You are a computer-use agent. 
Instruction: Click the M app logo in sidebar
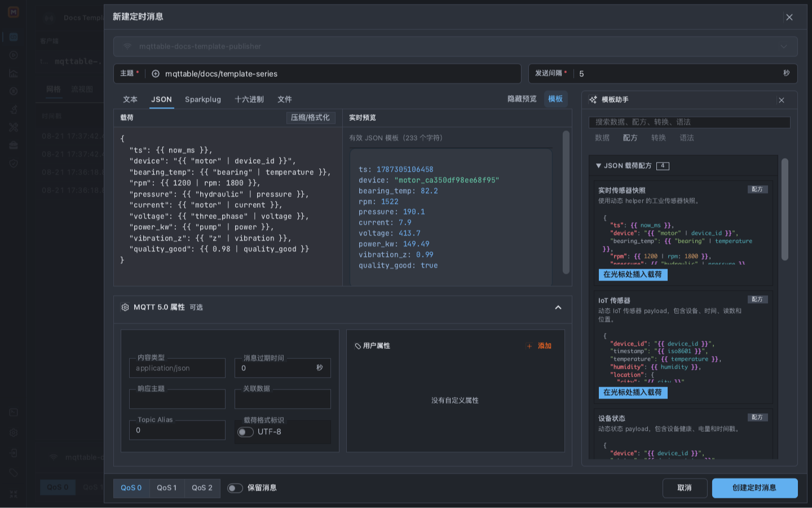(14, 12)
